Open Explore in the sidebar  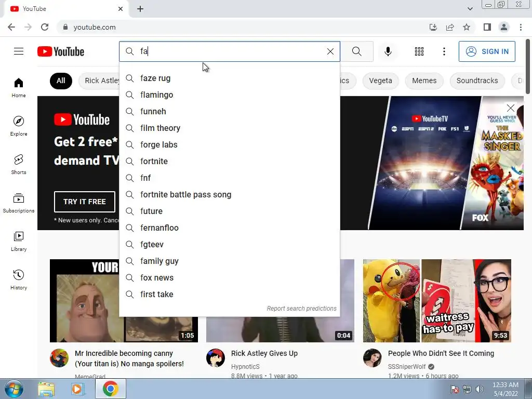19,126
